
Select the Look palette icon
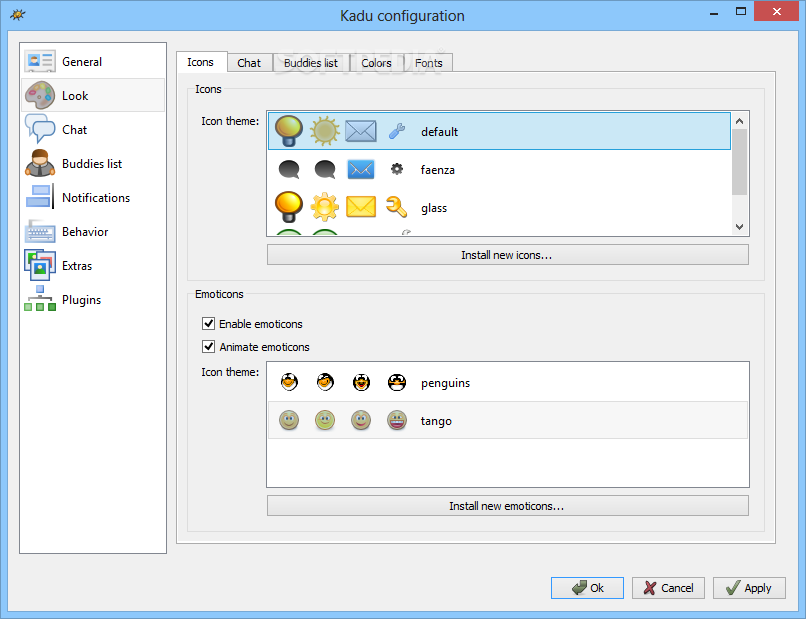click(x=40, y=96)
